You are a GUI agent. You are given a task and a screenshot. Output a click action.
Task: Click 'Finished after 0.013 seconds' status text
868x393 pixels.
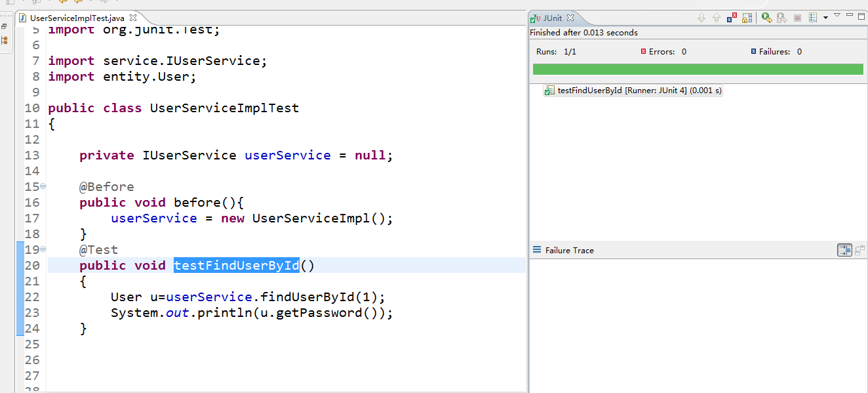(x=583, y=33)
